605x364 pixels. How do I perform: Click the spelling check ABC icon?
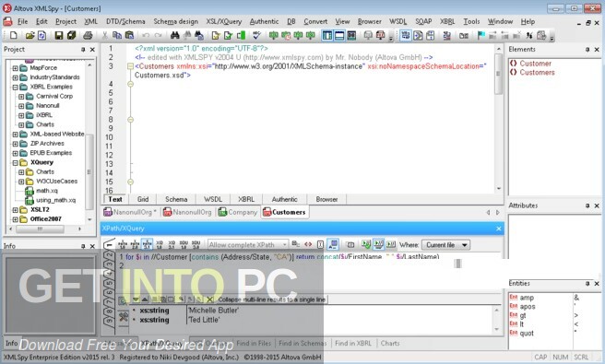click(x=256, y=35)
